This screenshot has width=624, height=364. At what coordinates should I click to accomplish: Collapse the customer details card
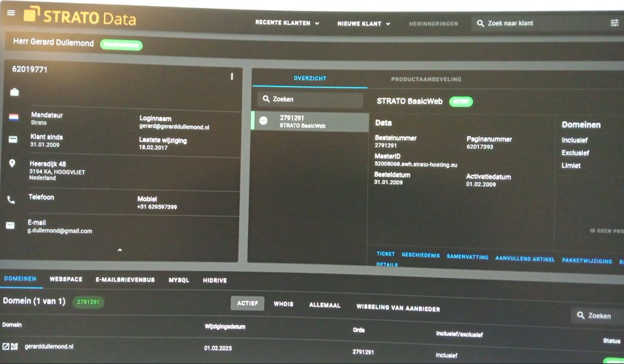click(x=120, y=250)
